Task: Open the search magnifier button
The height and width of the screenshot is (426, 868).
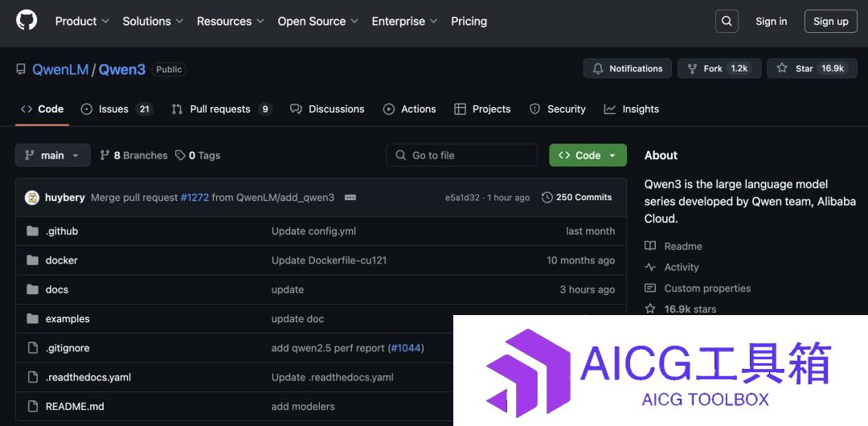Action: pyautogui.click(x=727, y=22)
